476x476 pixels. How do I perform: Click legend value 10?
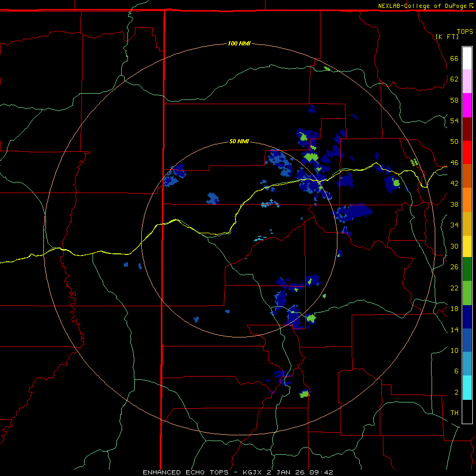tap(454, 350)
